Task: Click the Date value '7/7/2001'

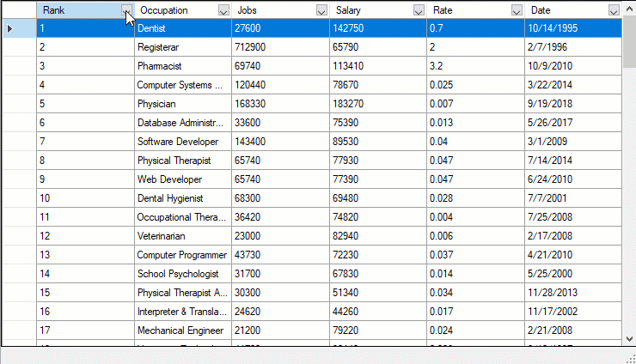Action: (x=573, y=198)
